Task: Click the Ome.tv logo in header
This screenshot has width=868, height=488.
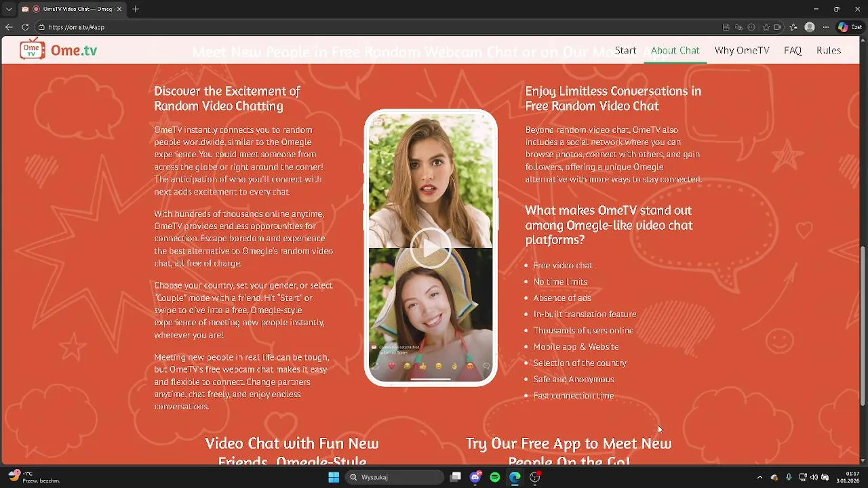Action: click(58, 50)
